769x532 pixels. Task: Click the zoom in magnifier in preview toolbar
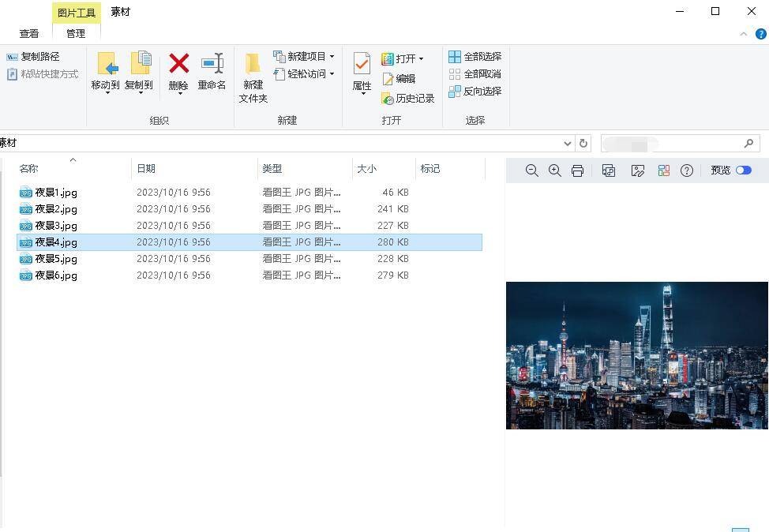555,170
